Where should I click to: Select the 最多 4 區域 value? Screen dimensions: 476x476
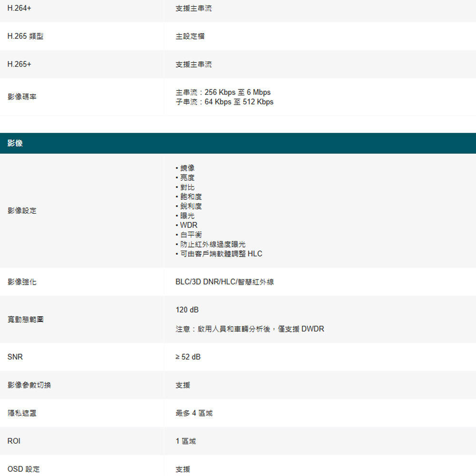[194, 413]
